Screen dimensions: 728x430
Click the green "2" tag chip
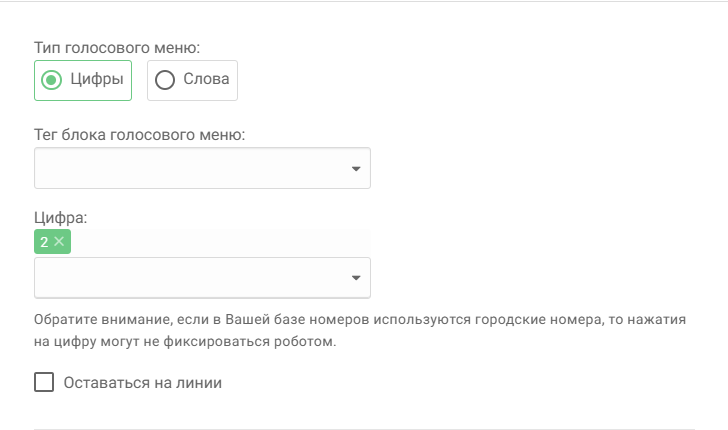52,241
